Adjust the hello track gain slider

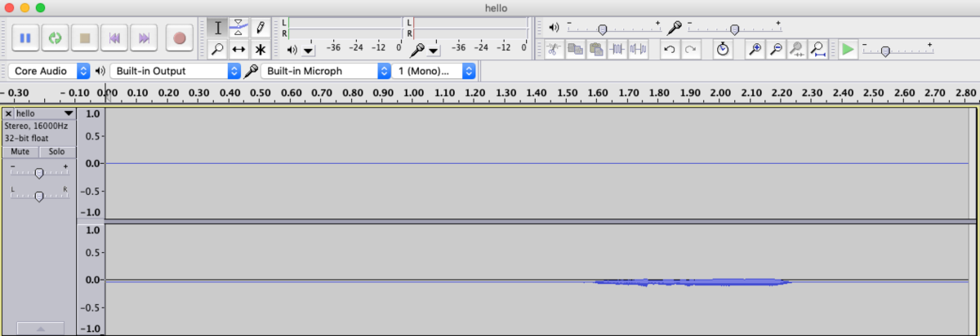pyautogui.click(x=38, y=171)
